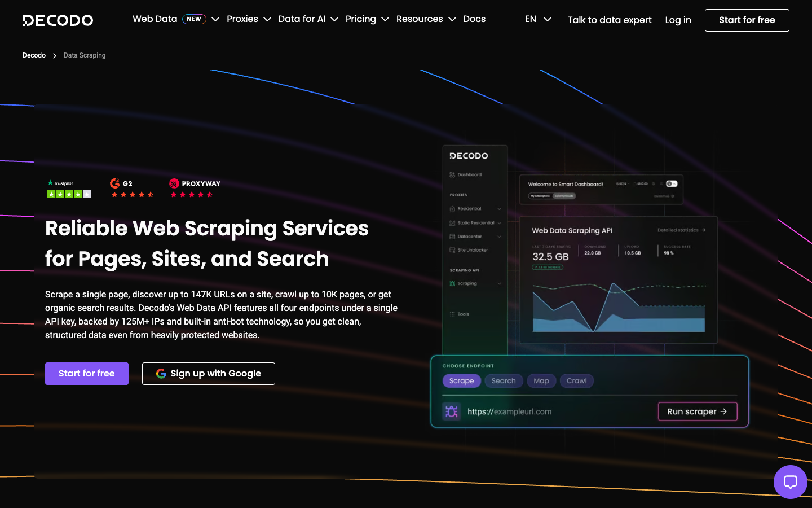
Task: Open the Docs link in navigation
Action: [x=474, y=19]
